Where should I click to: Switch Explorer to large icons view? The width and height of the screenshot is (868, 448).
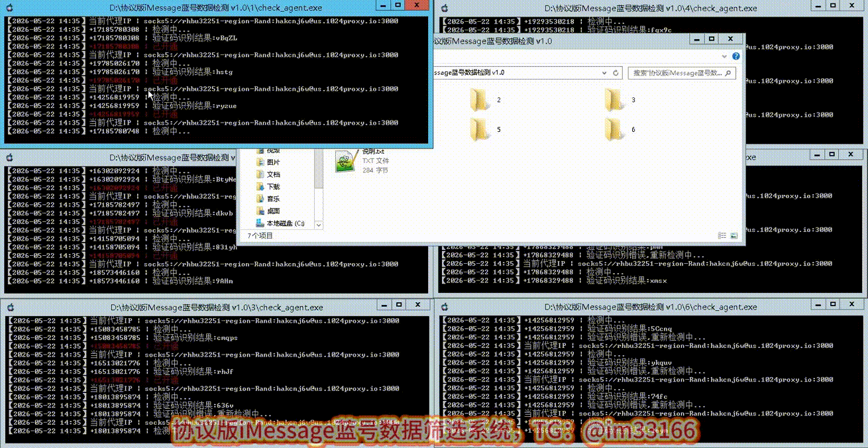click(x=733, y=235)
